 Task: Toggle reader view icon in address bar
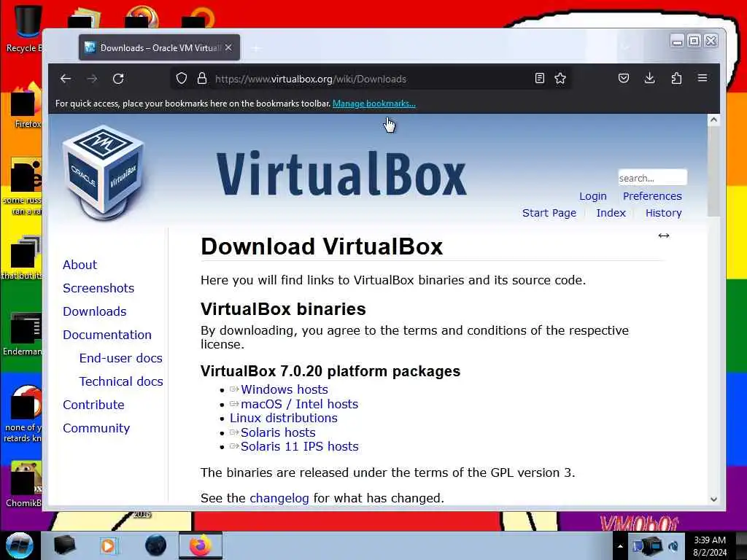pos(539,79)
